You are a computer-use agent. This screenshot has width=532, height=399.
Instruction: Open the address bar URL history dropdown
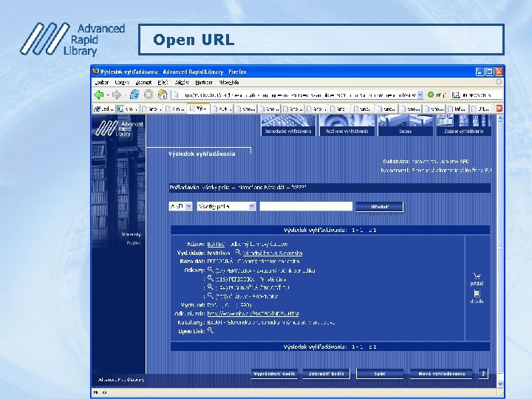tap(420, 95)
